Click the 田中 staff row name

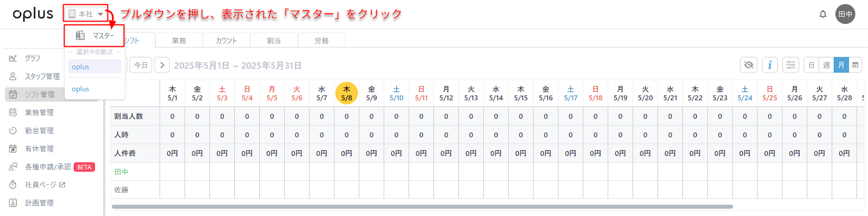122,172
